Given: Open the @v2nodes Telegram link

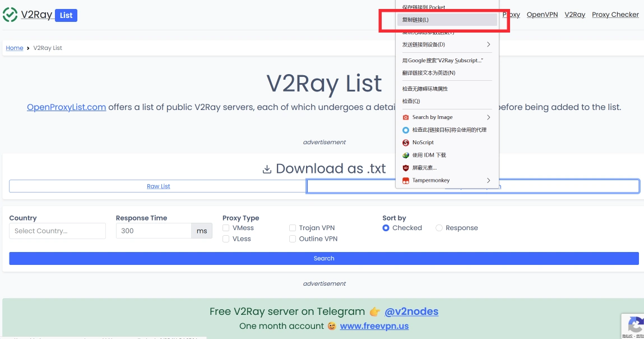Looking at the screenshot, I should point(411,311).
